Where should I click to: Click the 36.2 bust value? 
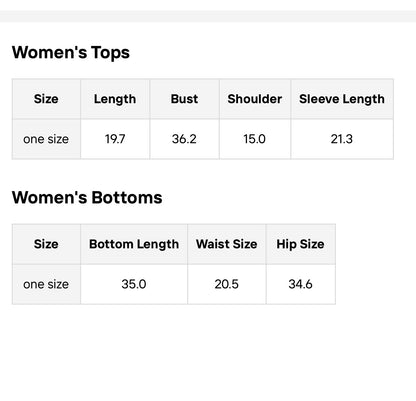click(x=184, y=139)
